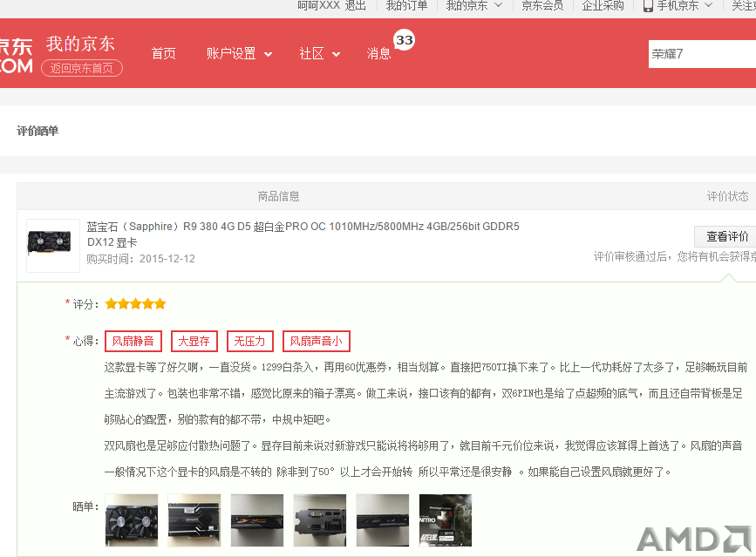Image resolution: width=756 pixels, height=557 pixels.
Task: Expand the 社区 chevron arrow
Action: point(336,54)
